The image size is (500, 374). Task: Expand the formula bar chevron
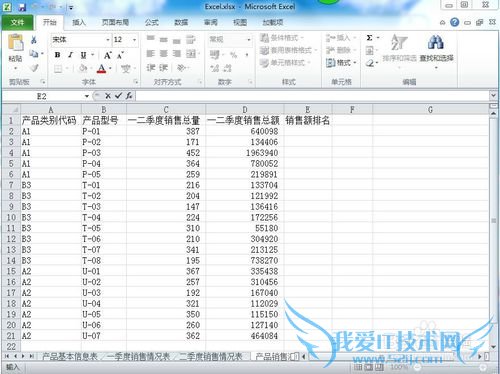coord(493,96)
